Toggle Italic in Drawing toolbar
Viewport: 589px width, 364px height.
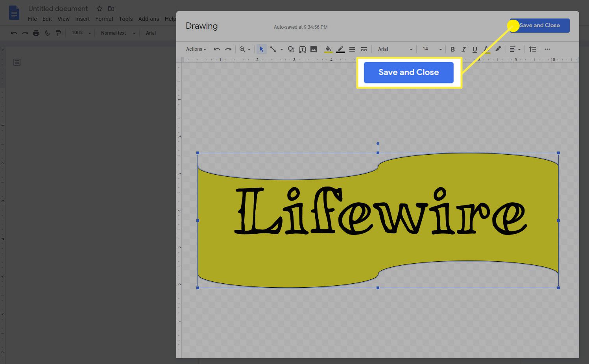click(464, 49)
